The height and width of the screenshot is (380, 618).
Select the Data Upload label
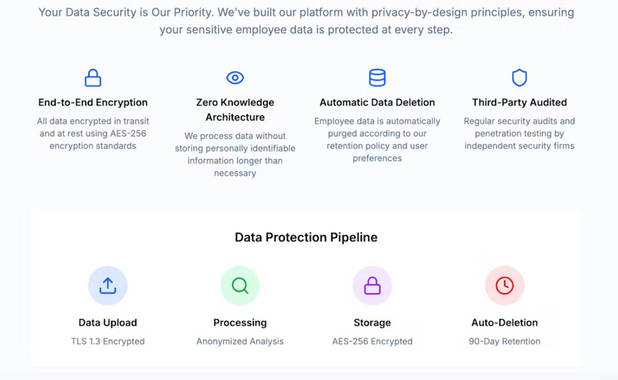(108, 322)
